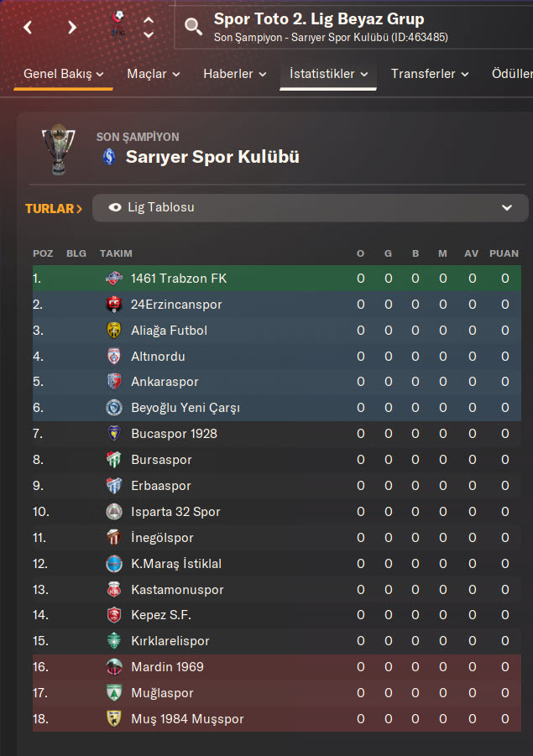Click the TURLAR link
533x756 pixels.
(x=54, y=208)
